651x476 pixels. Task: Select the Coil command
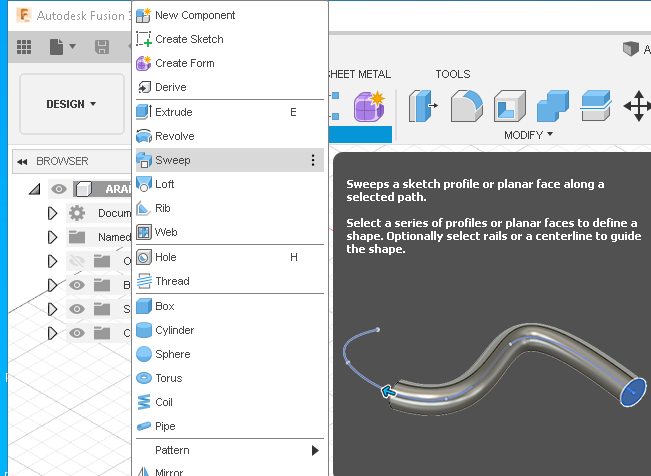click(x=230, y=402)
